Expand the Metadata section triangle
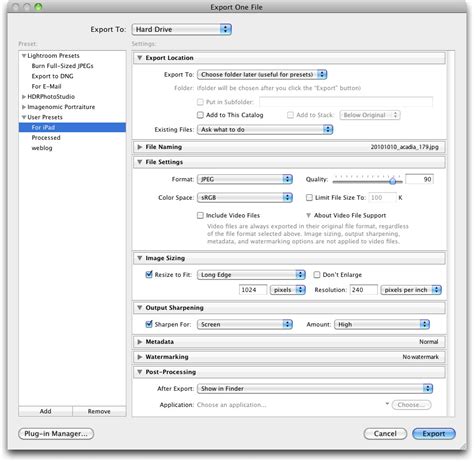474x462 pixels. (140, 342)
